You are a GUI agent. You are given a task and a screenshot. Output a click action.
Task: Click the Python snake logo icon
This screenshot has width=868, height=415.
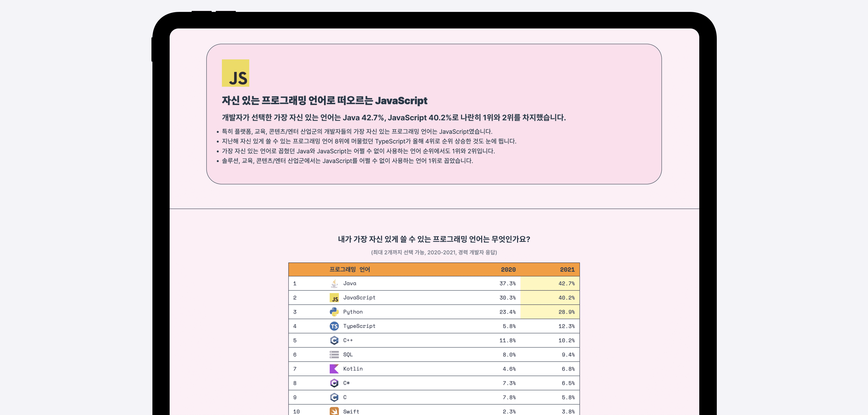(x=334, y=312)
